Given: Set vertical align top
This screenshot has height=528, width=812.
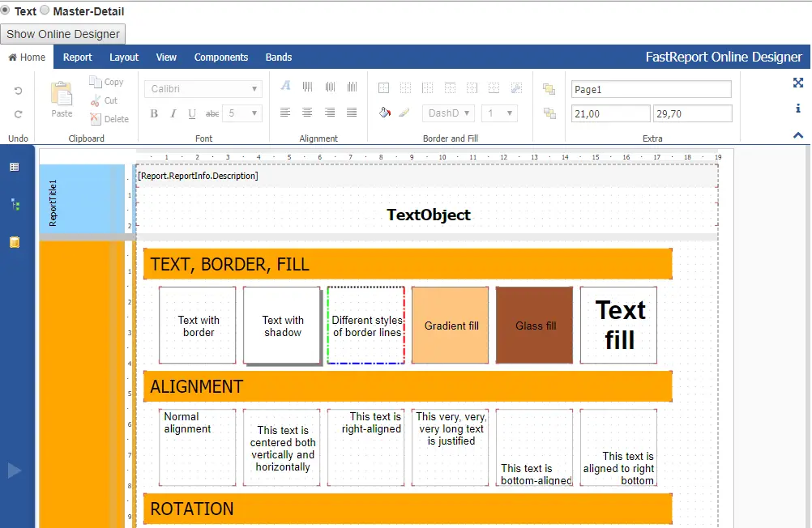Looking at the screenshot, I should [308, 87].
